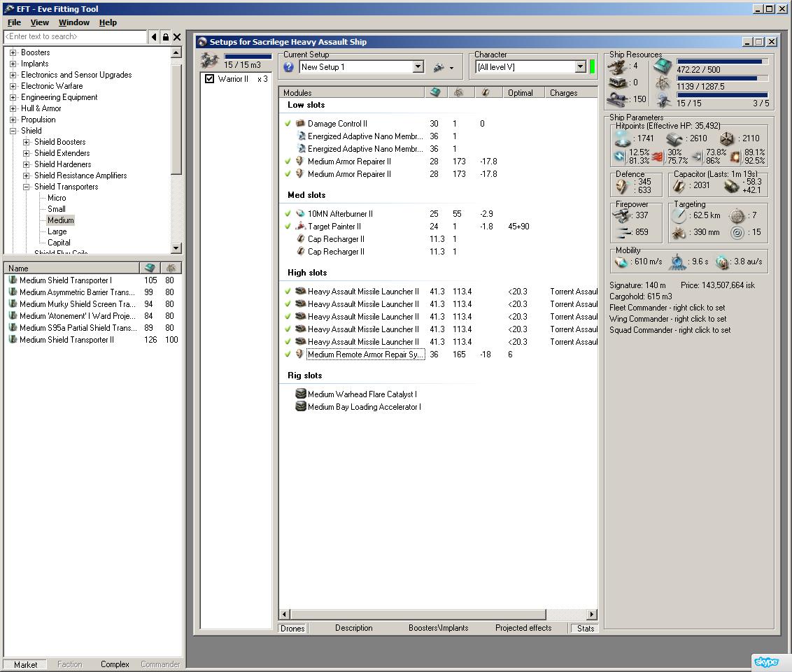Click the 10MN Afterburner II module icon

click(x=300, y=213)
